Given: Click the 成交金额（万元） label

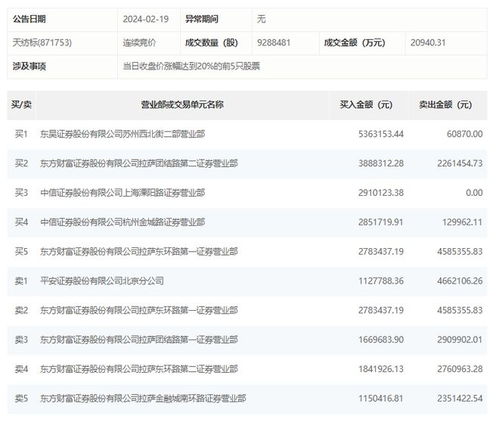Looking at the screenshot, I should [x=355, y=43].
